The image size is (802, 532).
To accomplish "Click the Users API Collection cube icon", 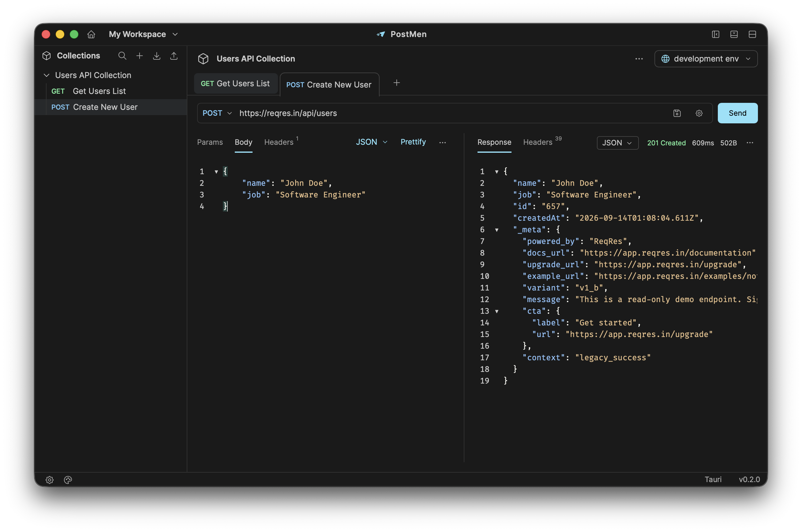I will pos(203,59).
